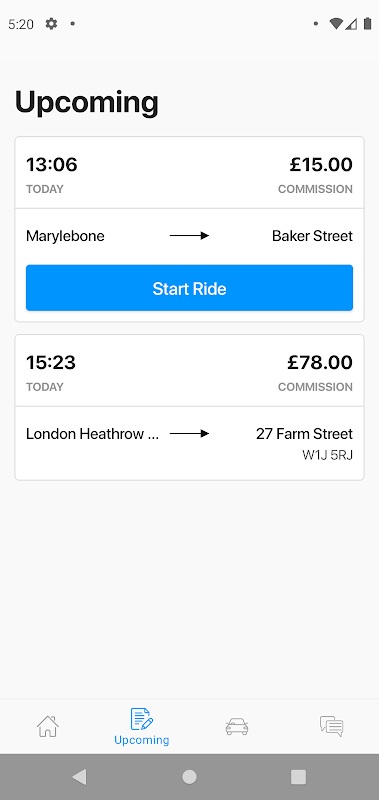The image size is (379, 800).
Task: Select Marylebone pickup location
Action: (65, 236)
